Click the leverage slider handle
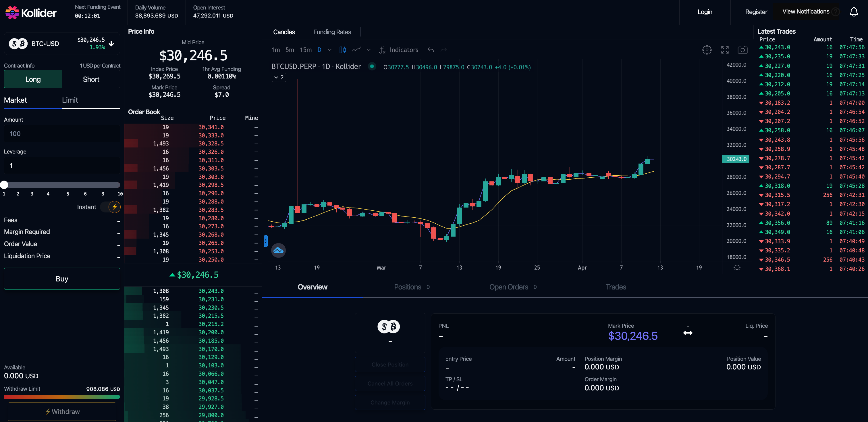 (4, 185)
